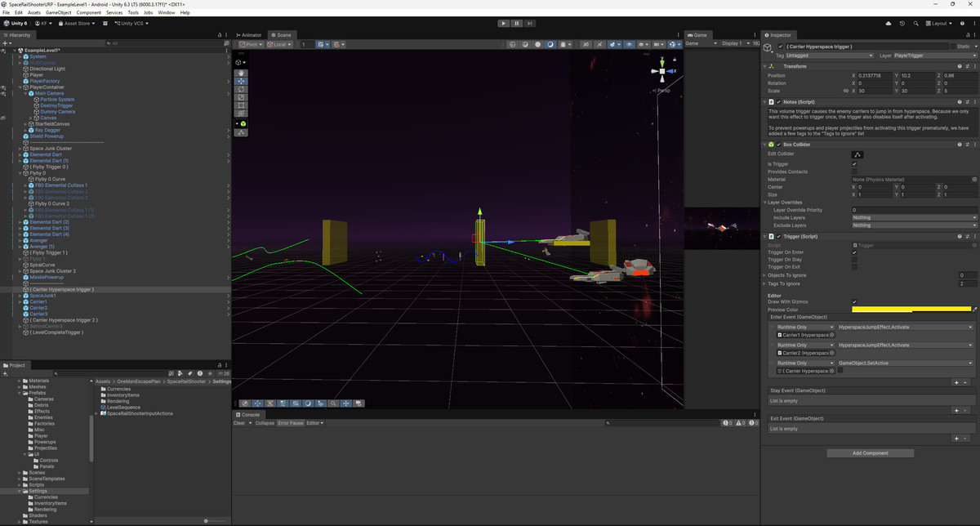The height and width of the screenshot is (526, 980).
Task: Click the Pause button
Action: click(x=517, y=24)
